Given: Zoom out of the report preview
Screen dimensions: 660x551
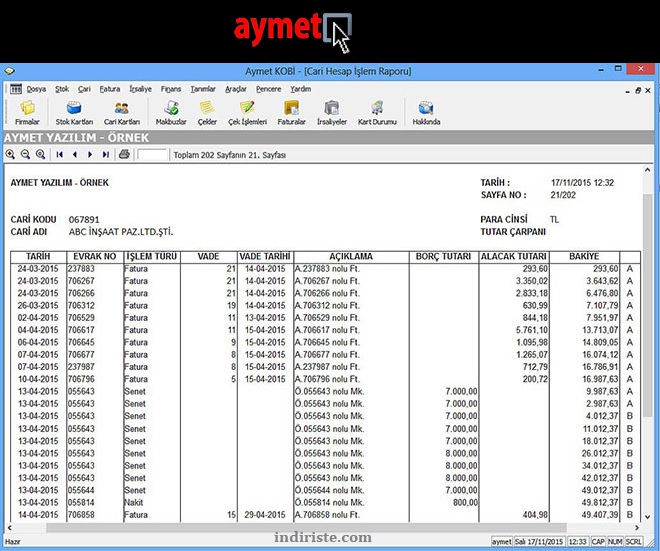Looking at the screenshot, I should 25,154.
